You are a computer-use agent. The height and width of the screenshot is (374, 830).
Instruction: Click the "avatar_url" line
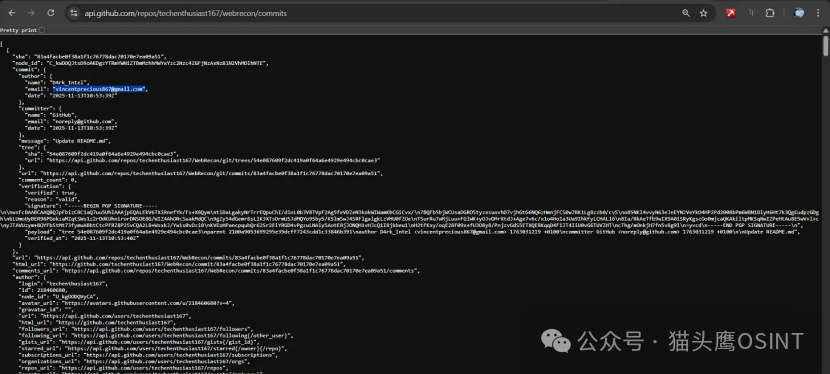point(127,303)
